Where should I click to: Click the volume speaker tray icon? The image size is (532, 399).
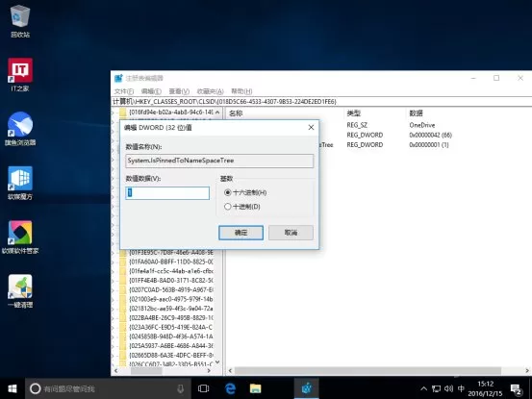pyautogui.click(x=448, y=388)
